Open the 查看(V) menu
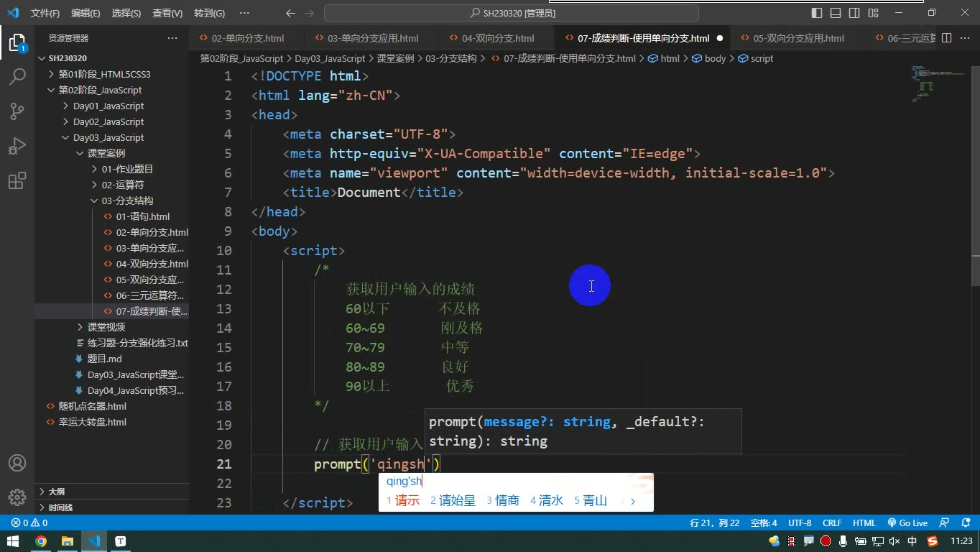The height and width of the screenshot is (552, 980). [x=167, y=13]
